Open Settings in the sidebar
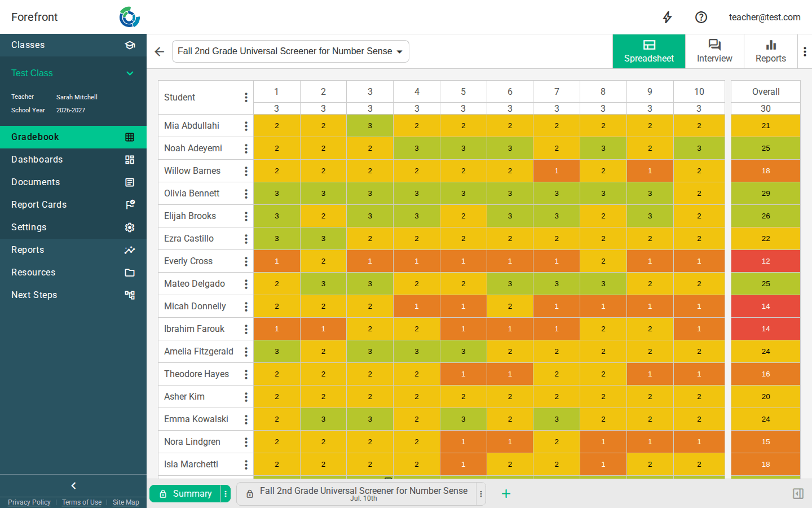Viewport: 812px width, 508px height. 73,227
